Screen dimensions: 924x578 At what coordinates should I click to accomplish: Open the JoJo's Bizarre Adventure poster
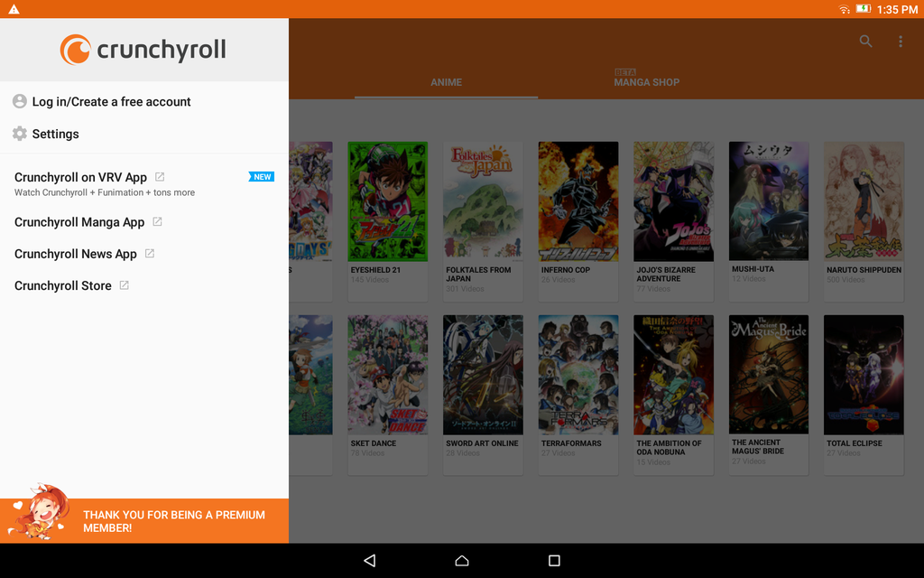pos(673,201)
